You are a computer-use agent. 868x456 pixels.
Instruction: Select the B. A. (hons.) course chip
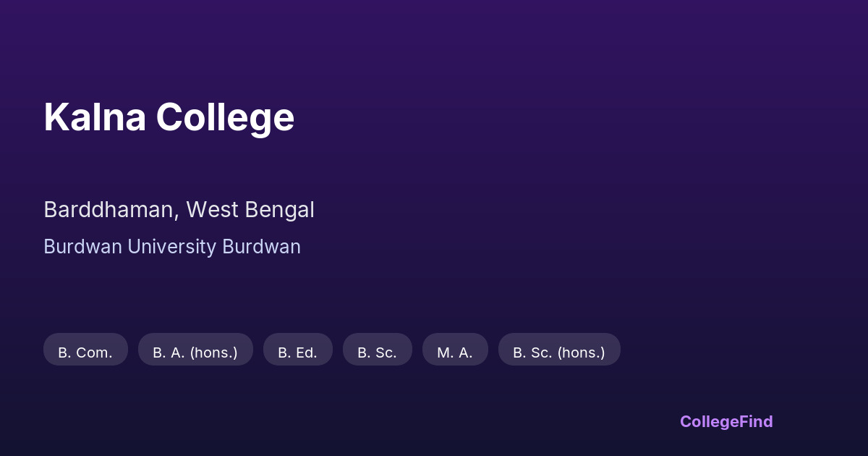[x=195, y=352]
